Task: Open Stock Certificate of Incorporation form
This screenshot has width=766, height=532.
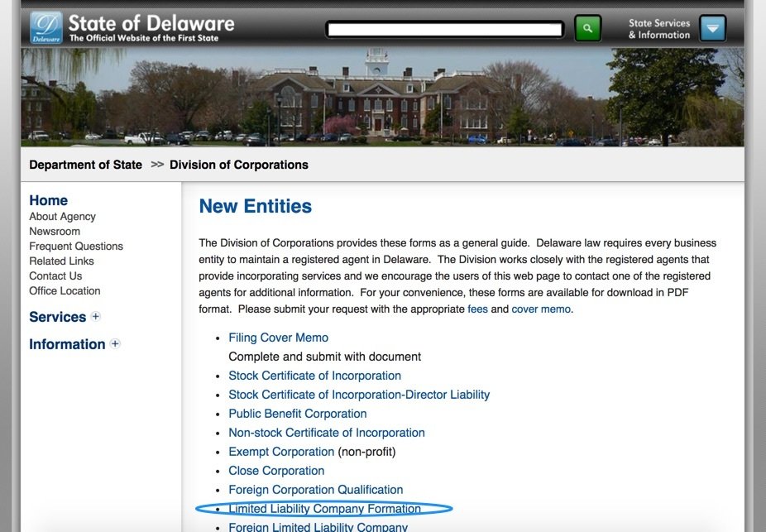Action: (314, 376)
